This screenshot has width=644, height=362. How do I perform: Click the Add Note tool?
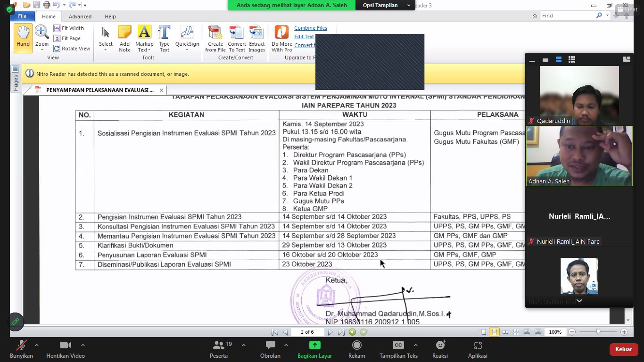pyautogui.click(x=124, y=38)
